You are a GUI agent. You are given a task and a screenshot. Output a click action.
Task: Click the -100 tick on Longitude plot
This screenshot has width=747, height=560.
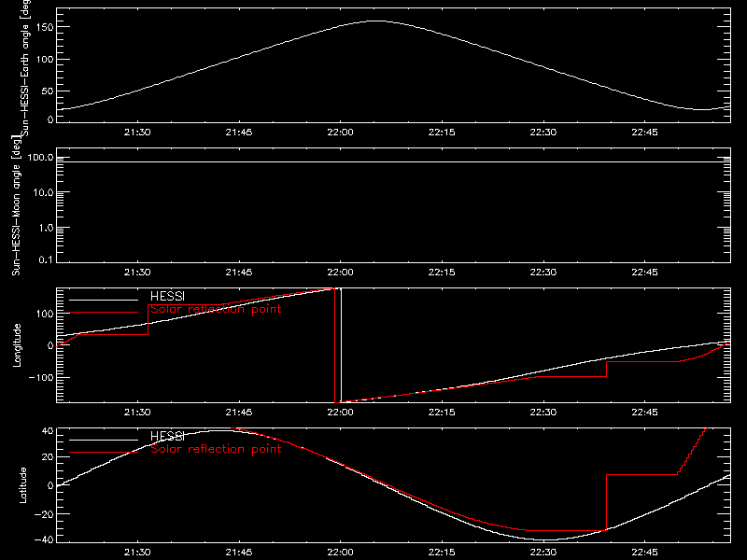point(41,378)
